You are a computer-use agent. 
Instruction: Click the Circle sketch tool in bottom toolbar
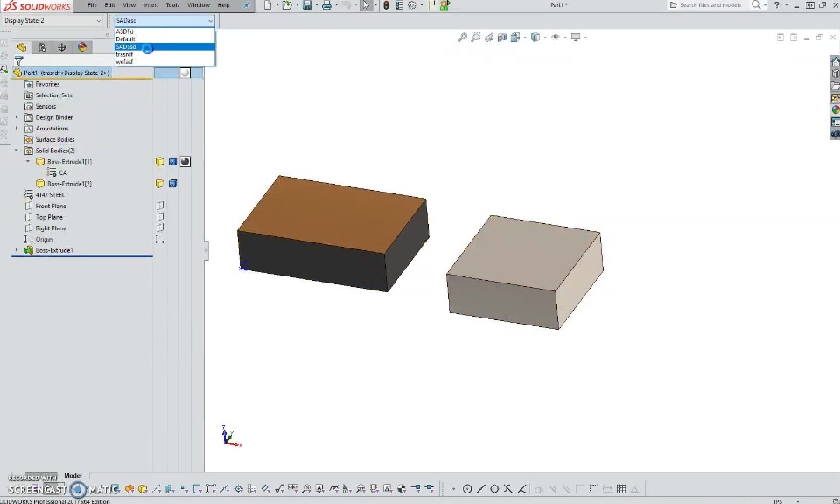coord(467,489)
